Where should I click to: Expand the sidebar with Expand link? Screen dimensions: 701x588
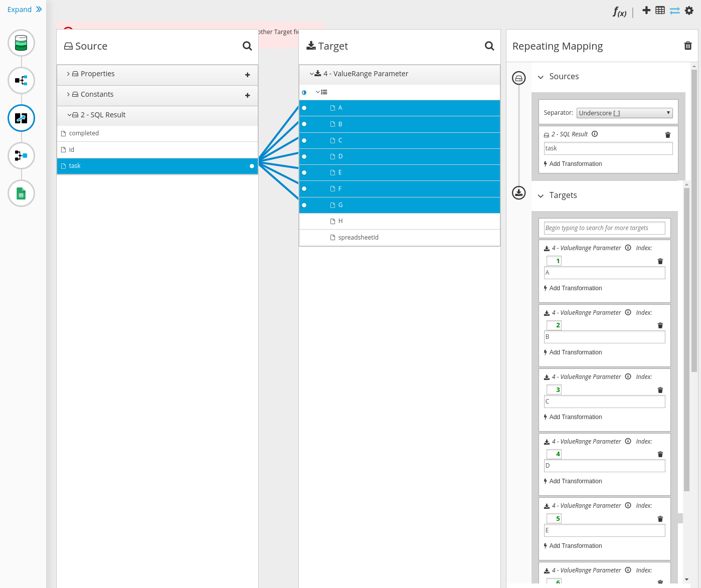coord(25,10)
